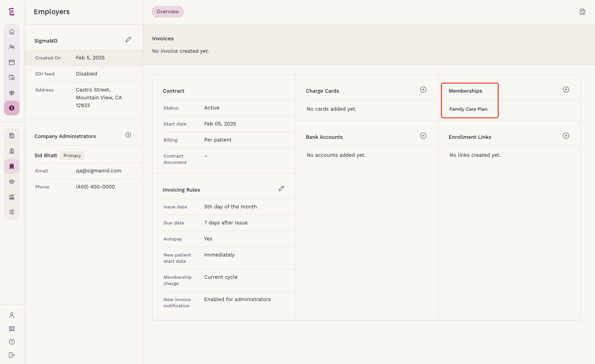The height and width of the screenshot is (364, 595).
Task: Select the Overview tab
Action: pyautogui.click(x=168, y=12)
